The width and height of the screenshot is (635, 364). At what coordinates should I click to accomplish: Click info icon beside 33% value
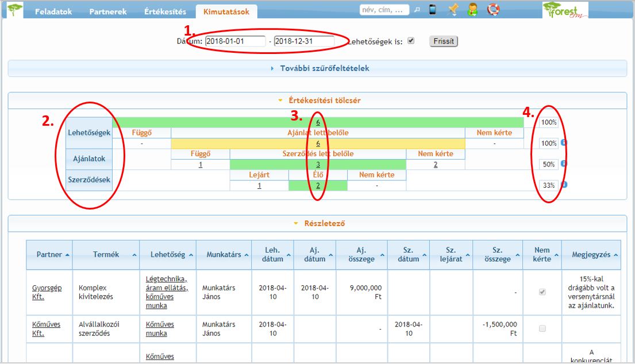tap(564, 185)
